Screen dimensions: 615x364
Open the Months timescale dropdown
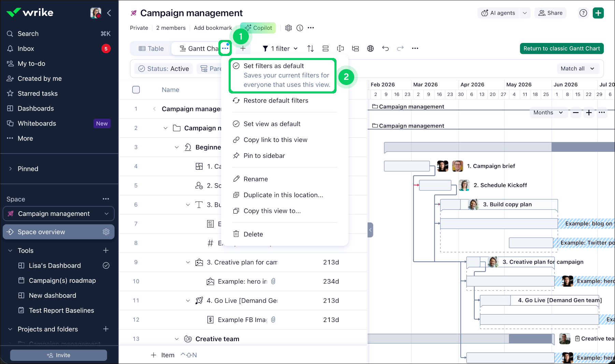pos(548,113)
